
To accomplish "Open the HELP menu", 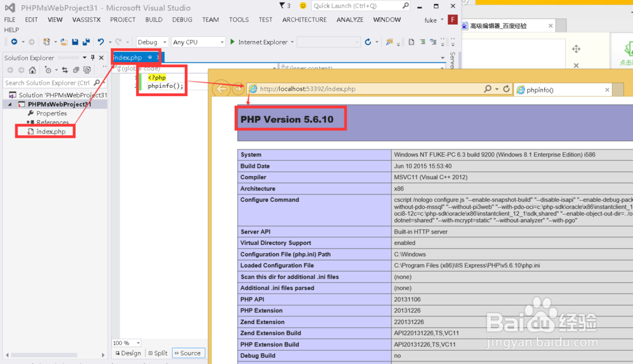I will 11,30.
